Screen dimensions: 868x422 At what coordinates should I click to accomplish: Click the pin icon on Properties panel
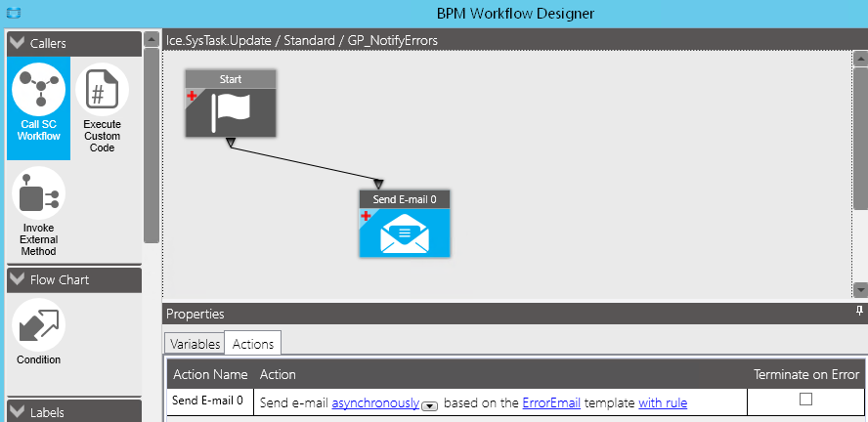[x=859, y=311]
